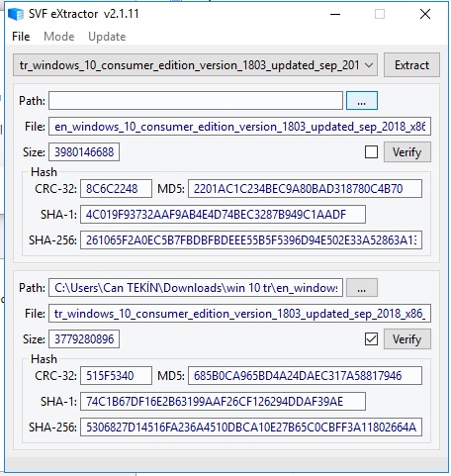Click the target Path field with C:\Users\Can TEKİN

[196, 288]
